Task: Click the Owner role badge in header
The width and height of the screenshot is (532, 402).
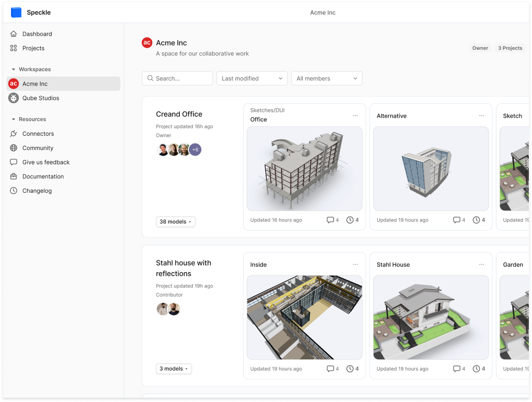Action: coord(480,48)
